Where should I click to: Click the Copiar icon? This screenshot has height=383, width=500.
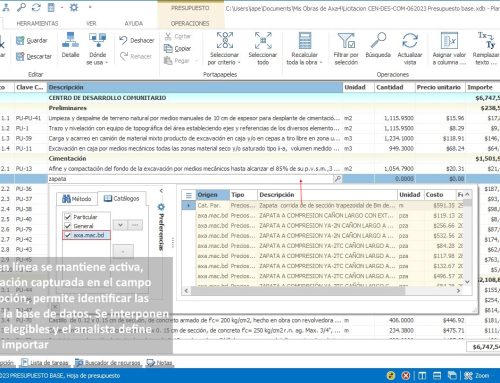168,49
